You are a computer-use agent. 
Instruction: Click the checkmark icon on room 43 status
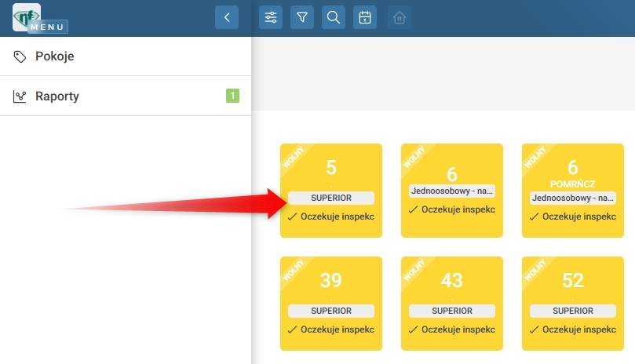coord(413,330)
